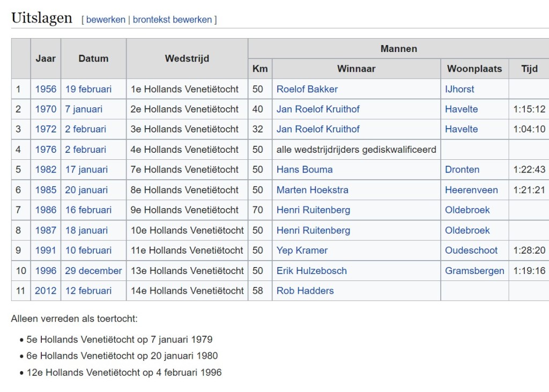Open the 'brontekst bewerken' link

point(172,20)
